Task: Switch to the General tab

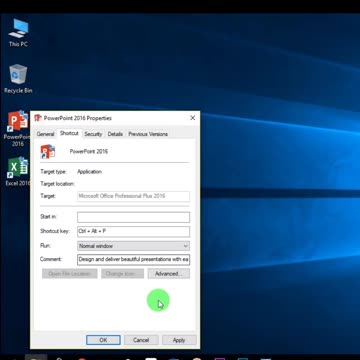Action: pos(45,134)
